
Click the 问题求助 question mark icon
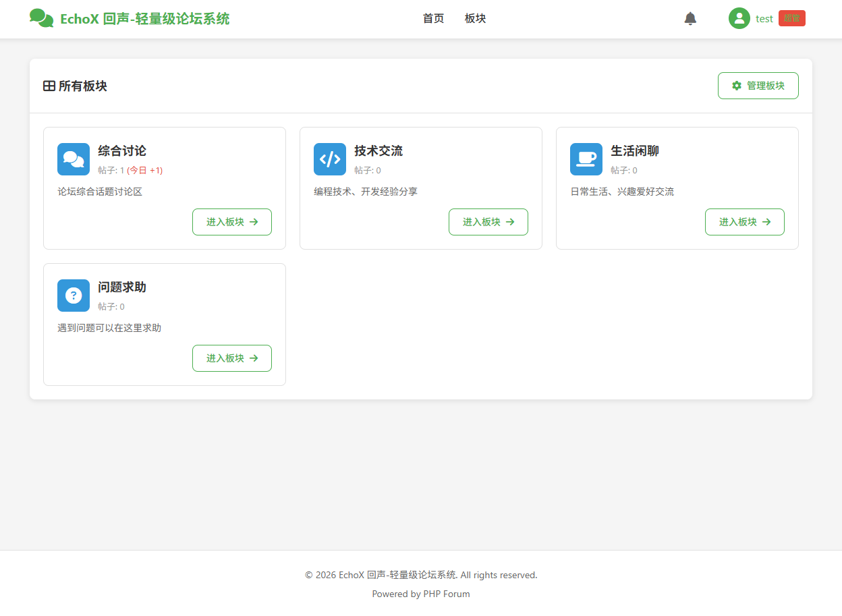click(73, 296)
